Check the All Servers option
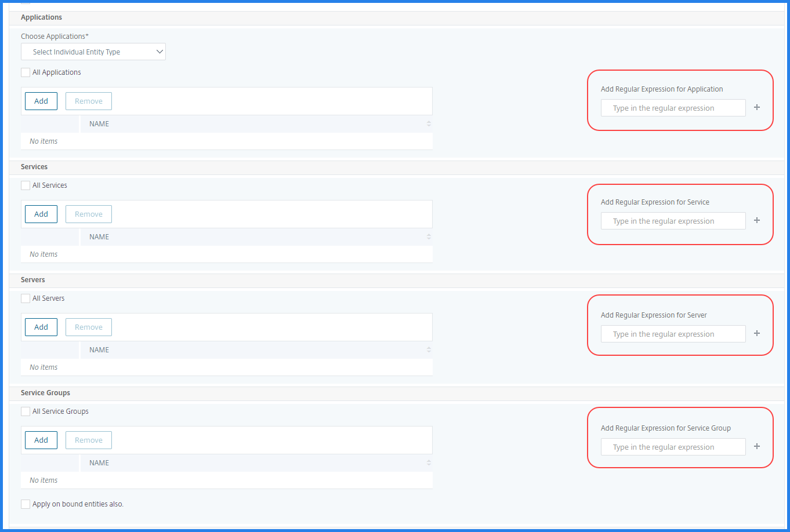The width and height of the screenshot is (790, 532). [26, 298]
